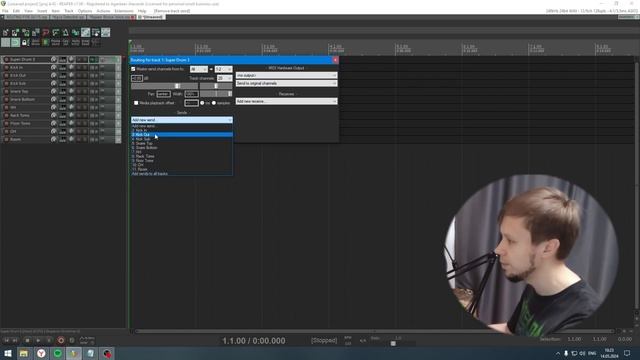This screenshot has height=360, width=640.
Task: Click the red undo icon in toolbar
Action: [x=46, y=32]
